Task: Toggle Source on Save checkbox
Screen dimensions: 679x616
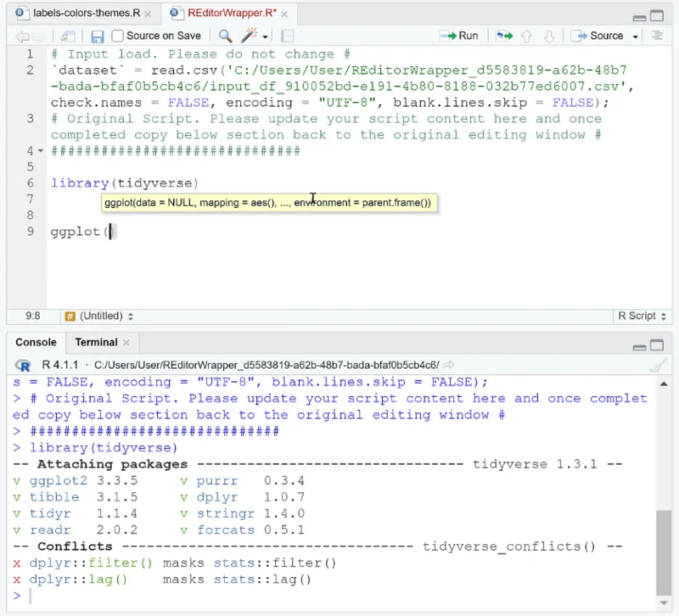Action: tap(117, 36)
